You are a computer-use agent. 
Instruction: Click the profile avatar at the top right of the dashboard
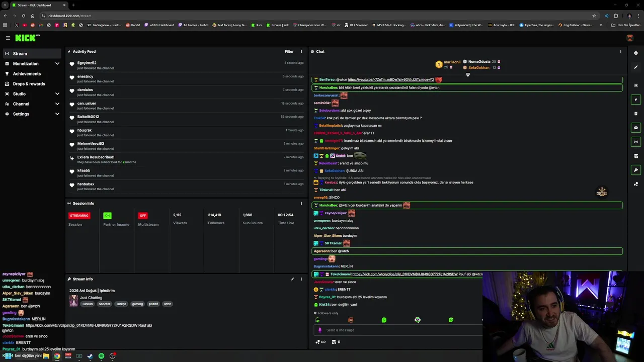(629, 38)
